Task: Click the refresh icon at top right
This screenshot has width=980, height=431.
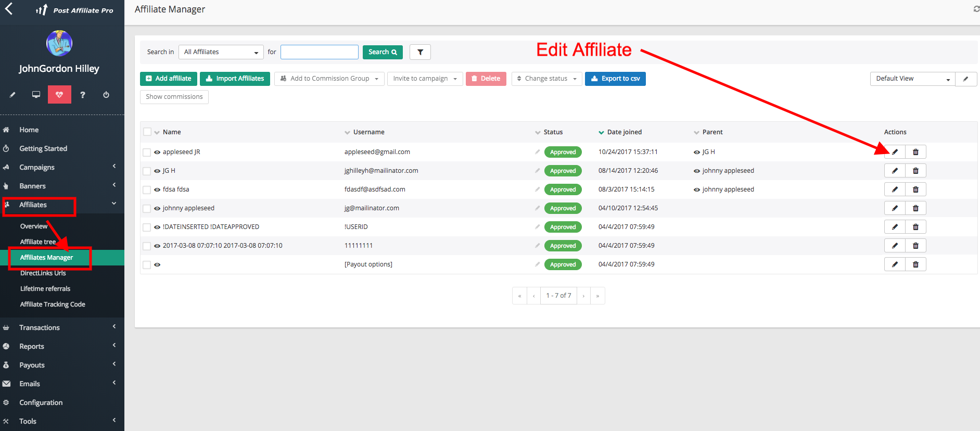Action: (976, 9)
